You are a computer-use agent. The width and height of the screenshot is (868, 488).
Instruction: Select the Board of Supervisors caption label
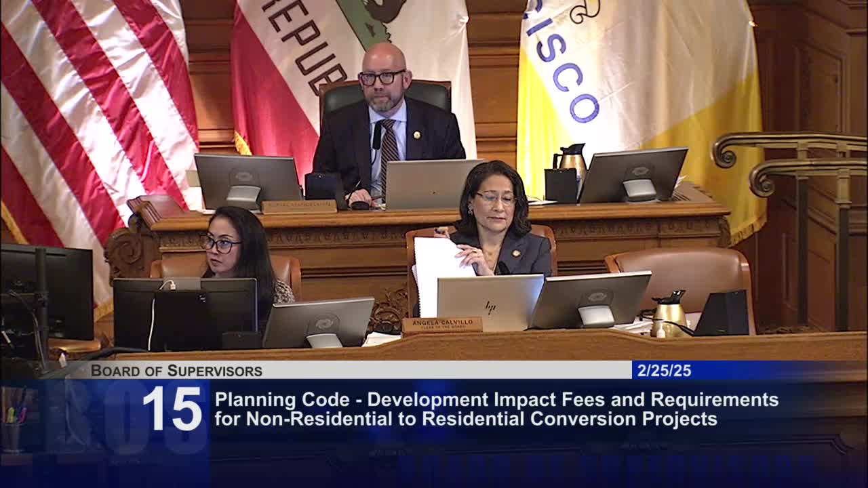[176, 371]
